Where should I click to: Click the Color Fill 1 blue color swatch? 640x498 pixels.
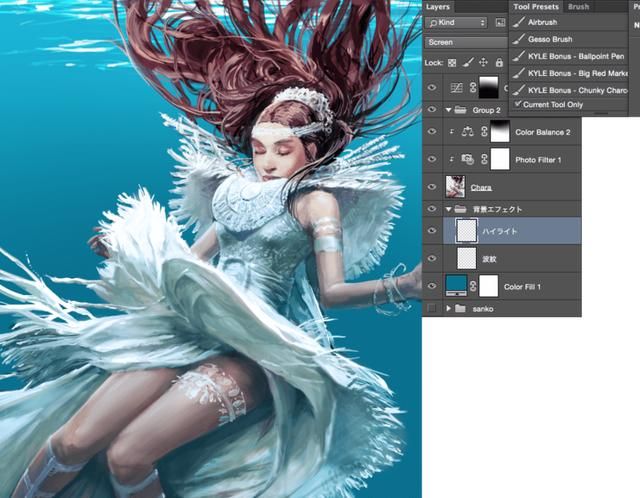click(456, 286)
